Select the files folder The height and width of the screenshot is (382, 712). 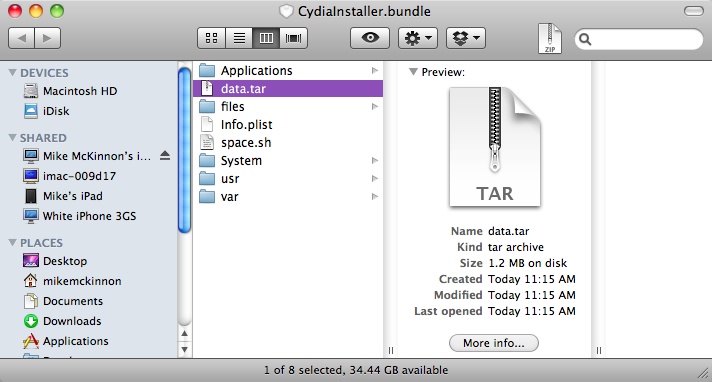288,106
